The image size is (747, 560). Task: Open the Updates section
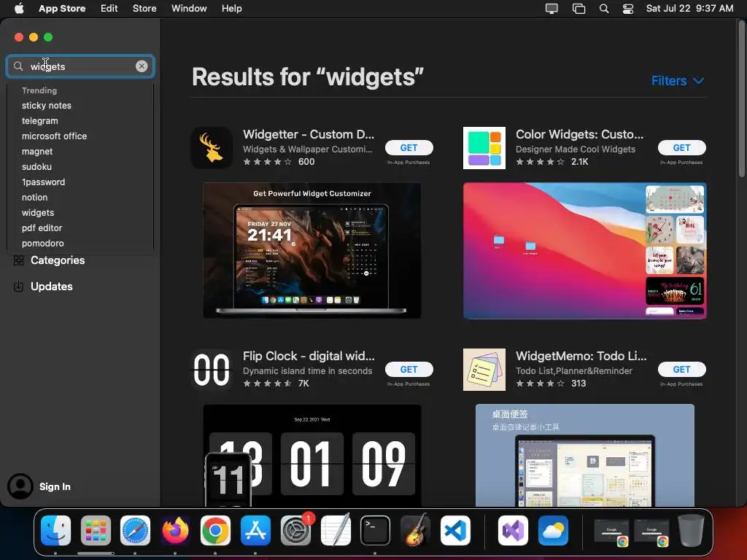click(x=52, y=287)
